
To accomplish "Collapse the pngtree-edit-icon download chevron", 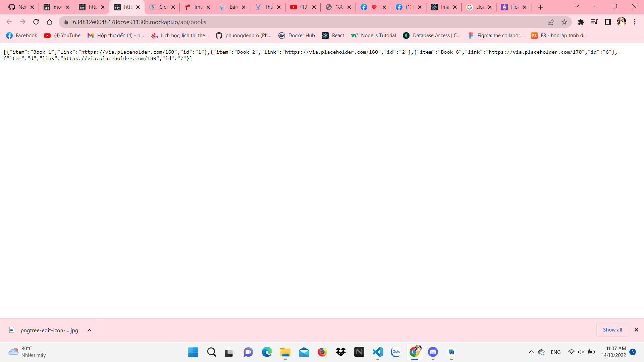I will tap(89, 330).
